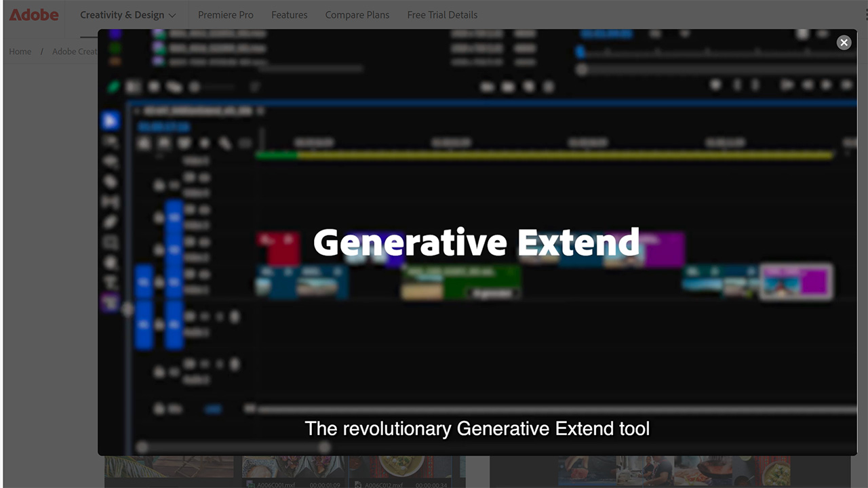Click the Free Trial Details link
The image size is (868, 488).
442,14
